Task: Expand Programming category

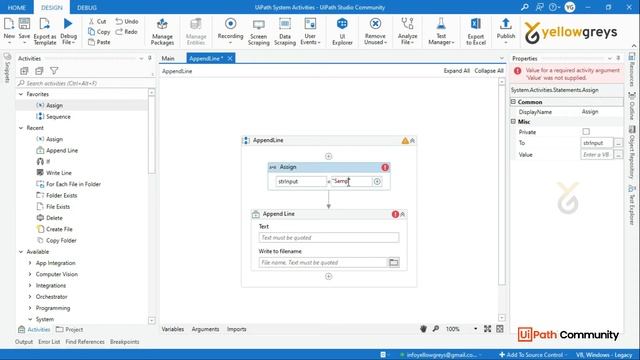Action: tap(30, 308)
